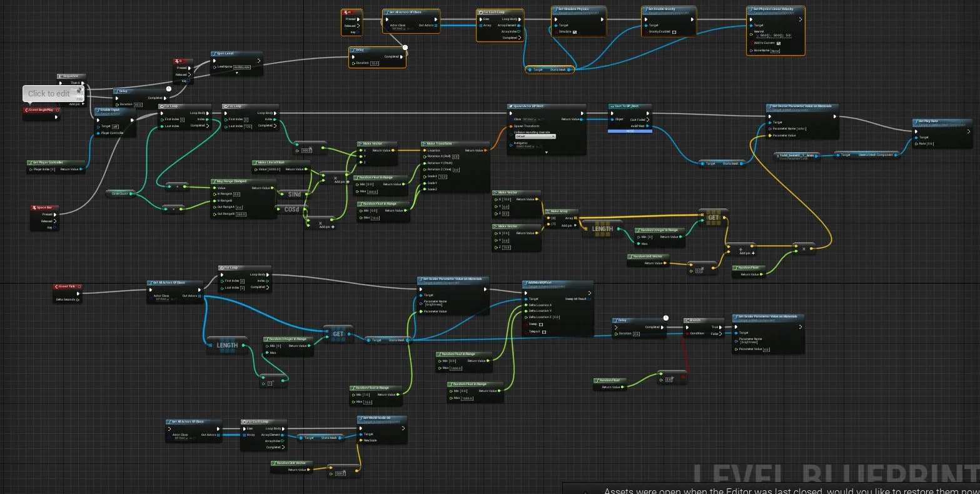Viewport: 980px width, 494px height.
Task: Click the Spawn Transform input pin
Action: pyautogui.click(x=511, y=126)
